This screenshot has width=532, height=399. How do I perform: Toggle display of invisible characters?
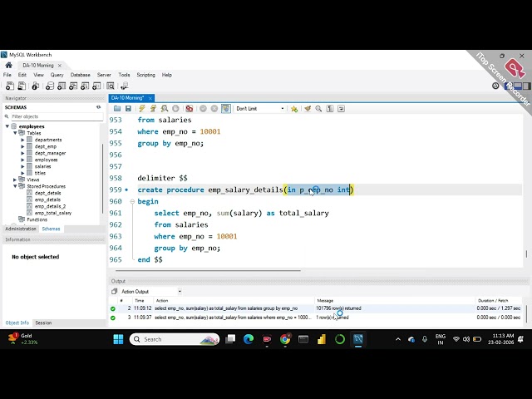330,109
